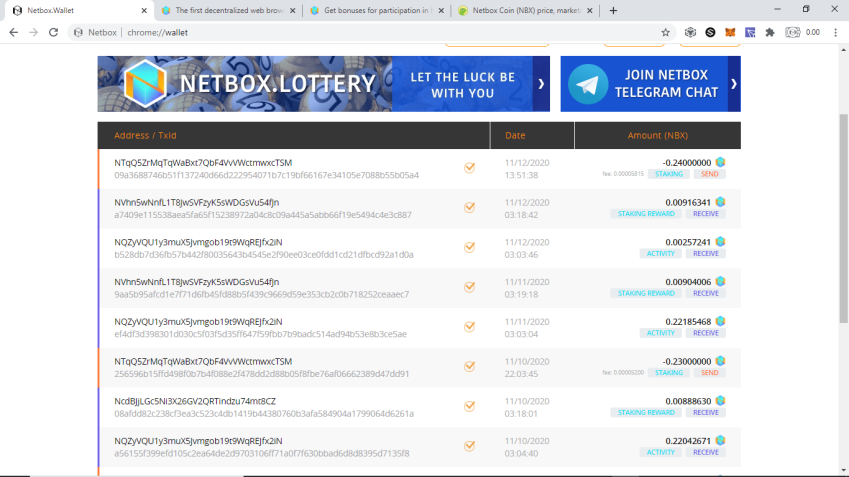The height and width of the screenshot is (477, 849).
Task: Open a new browser tab
Action: [x=613, y=10]
